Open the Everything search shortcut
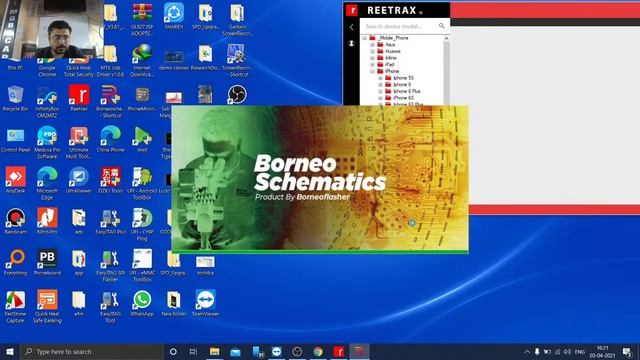The width and height of the screenshot is (640, 360). coord(16,262)
